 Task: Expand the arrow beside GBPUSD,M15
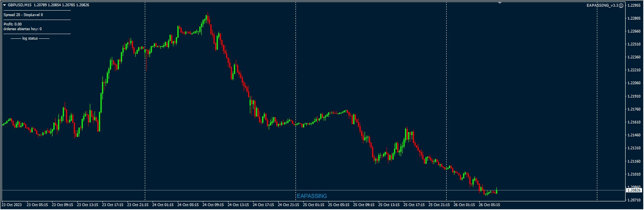[x=5, y=5]
